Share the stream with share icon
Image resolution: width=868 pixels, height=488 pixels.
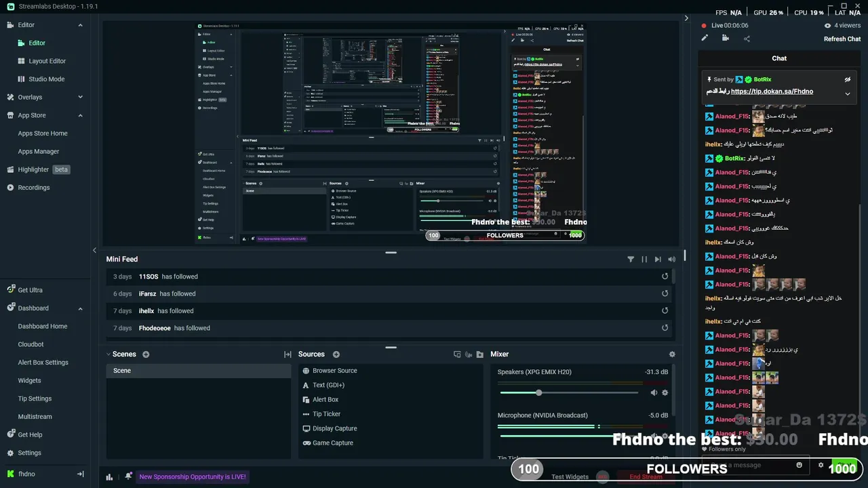click(x=747, y=39)
